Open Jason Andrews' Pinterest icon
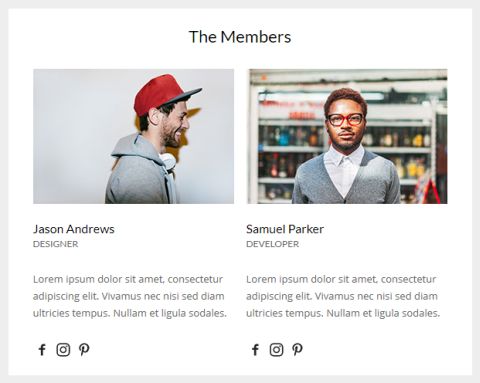The width and height of the screenshot is (480, 383). point(84,350)
